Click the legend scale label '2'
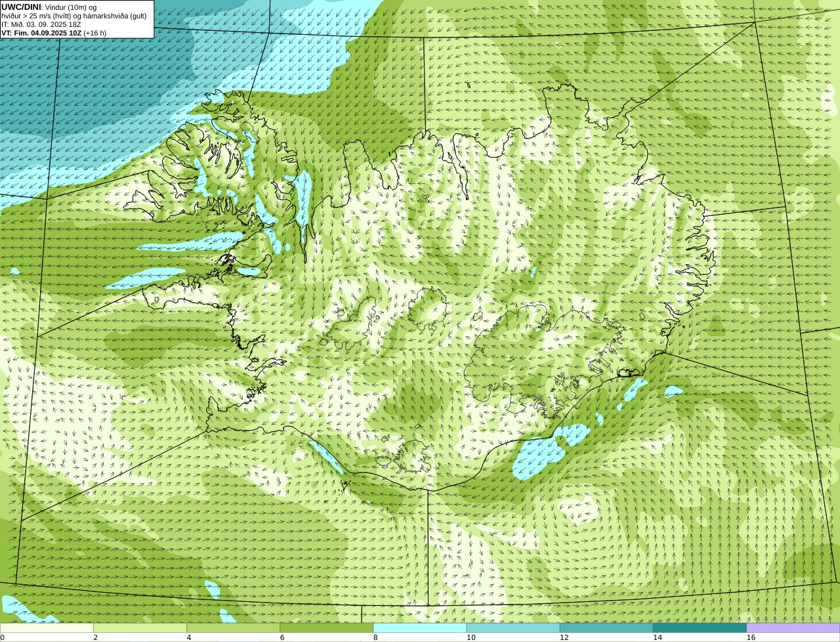Screen dimensions: 840x642 click(x=95, y=637)
